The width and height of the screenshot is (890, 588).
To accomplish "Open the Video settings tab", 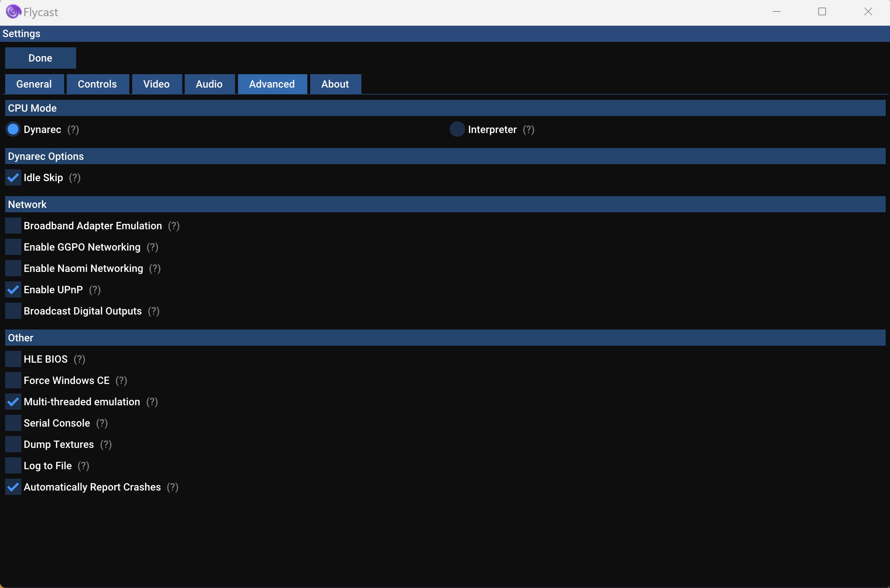I will point(156,84).
